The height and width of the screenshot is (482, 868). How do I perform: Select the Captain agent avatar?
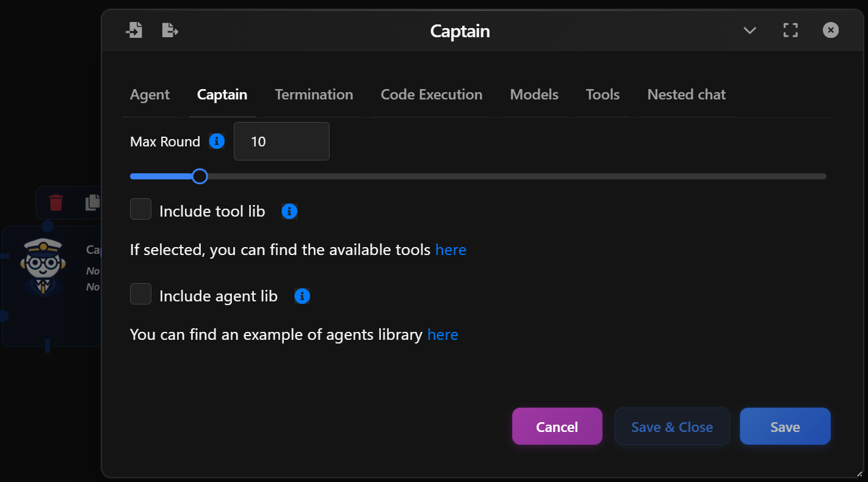[42, 264]
